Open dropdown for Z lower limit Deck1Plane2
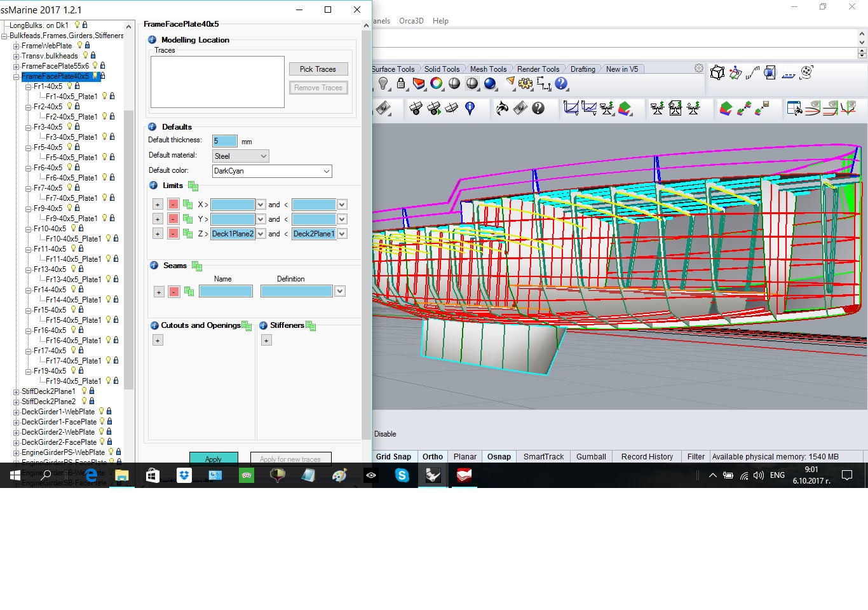 pos(261,234)
